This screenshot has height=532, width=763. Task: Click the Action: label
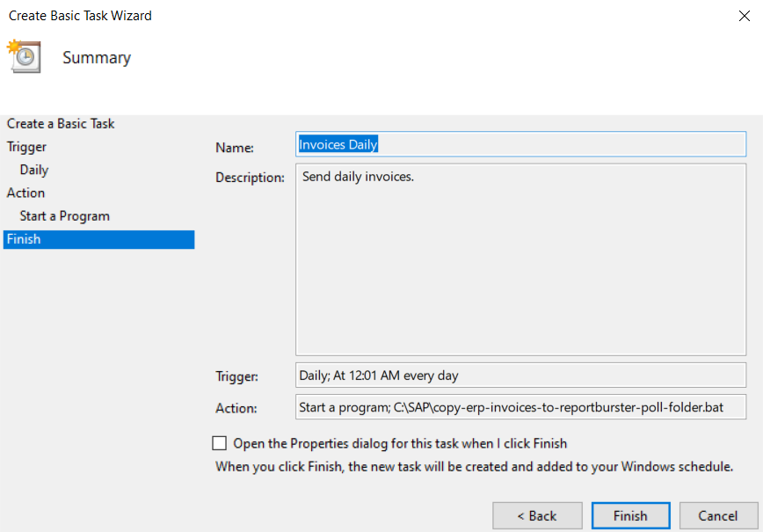coord(236,408)
